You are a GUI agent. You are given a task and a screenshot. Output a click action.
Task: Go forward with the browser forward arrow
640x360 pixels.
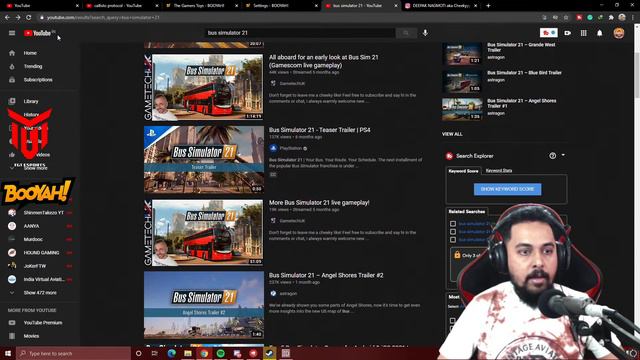(x=18, y=18)
